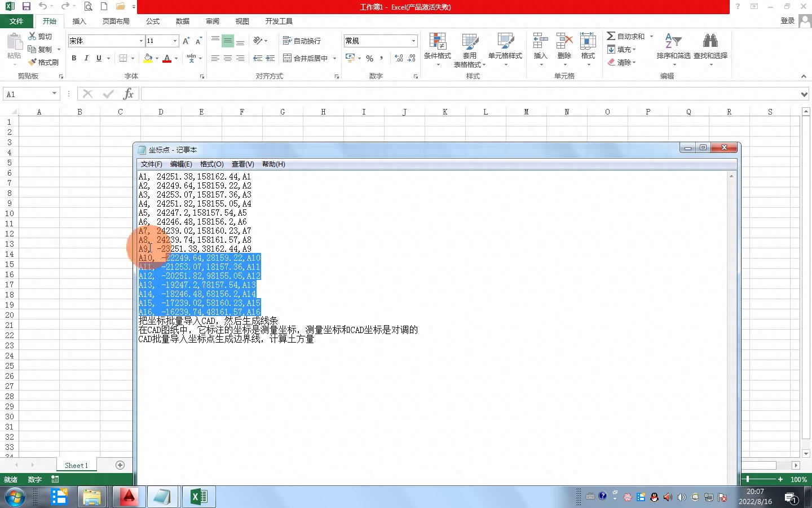Switch to the 公式 ribbon tab

coord(153,21)
